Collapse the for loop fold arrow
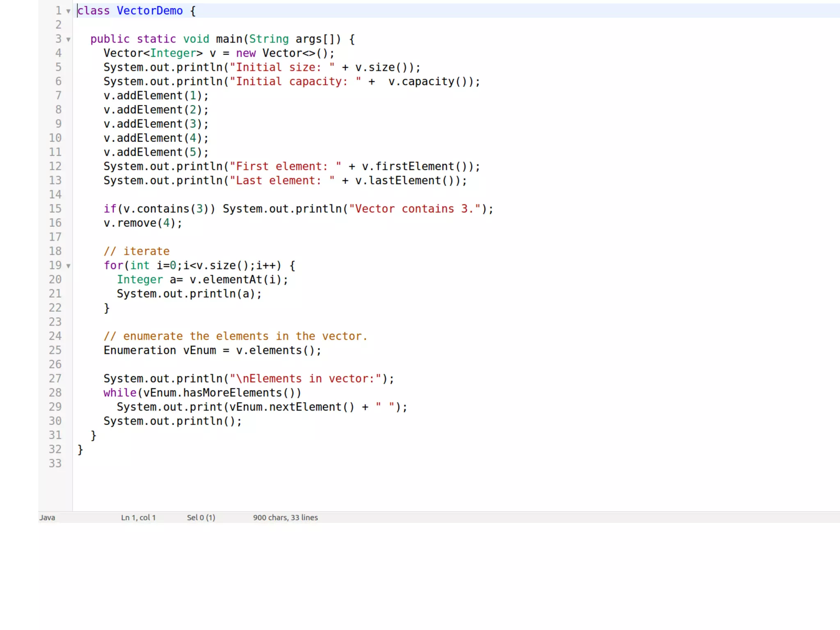Viewport: 840px width, 630px height. pyautogui.click(x=68, y=266)
